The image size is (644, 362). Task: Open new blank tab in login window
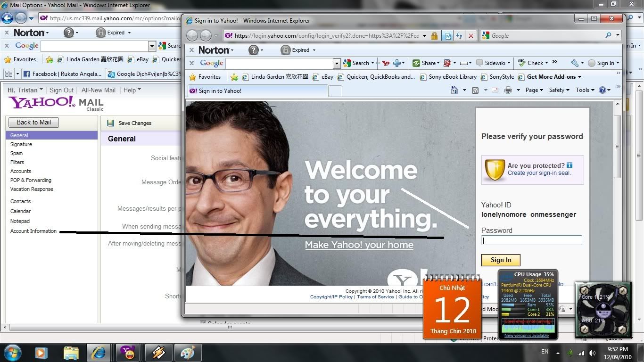tap(335, 91)
